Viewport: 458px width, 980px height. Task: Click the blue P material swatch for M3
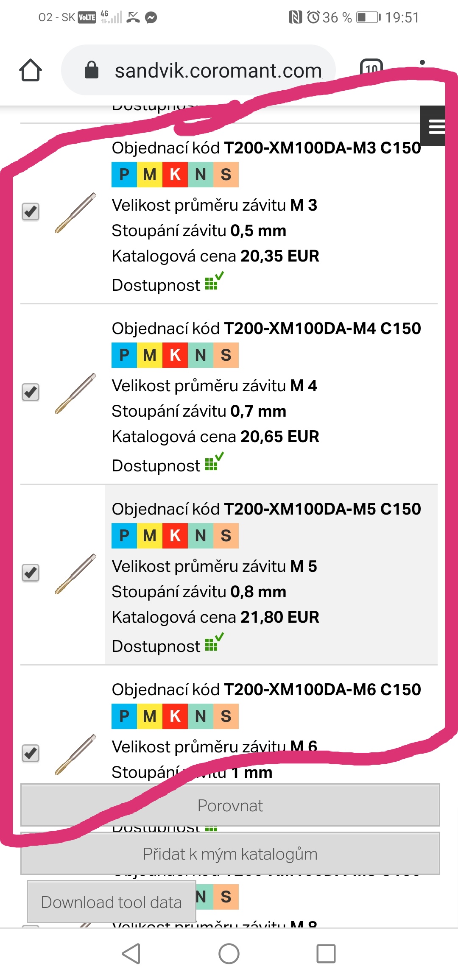[124, 175]
